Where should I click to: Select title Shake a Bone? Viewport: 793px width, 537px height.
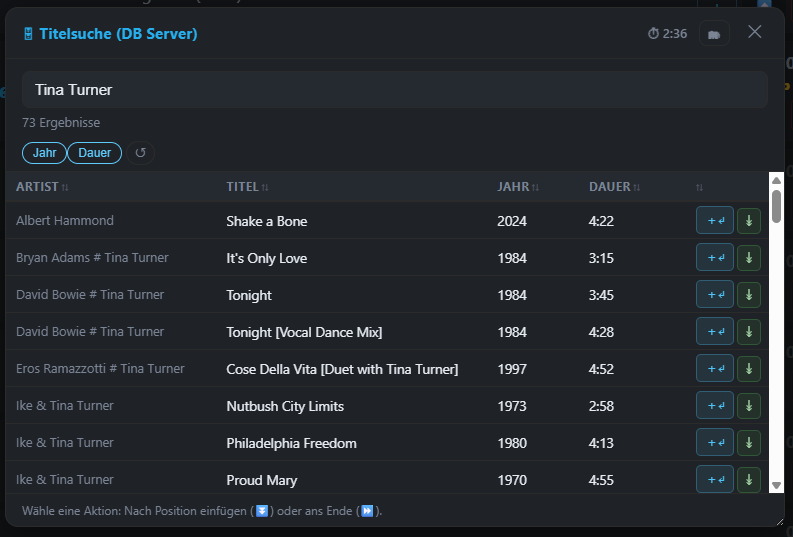coord(267,221)
